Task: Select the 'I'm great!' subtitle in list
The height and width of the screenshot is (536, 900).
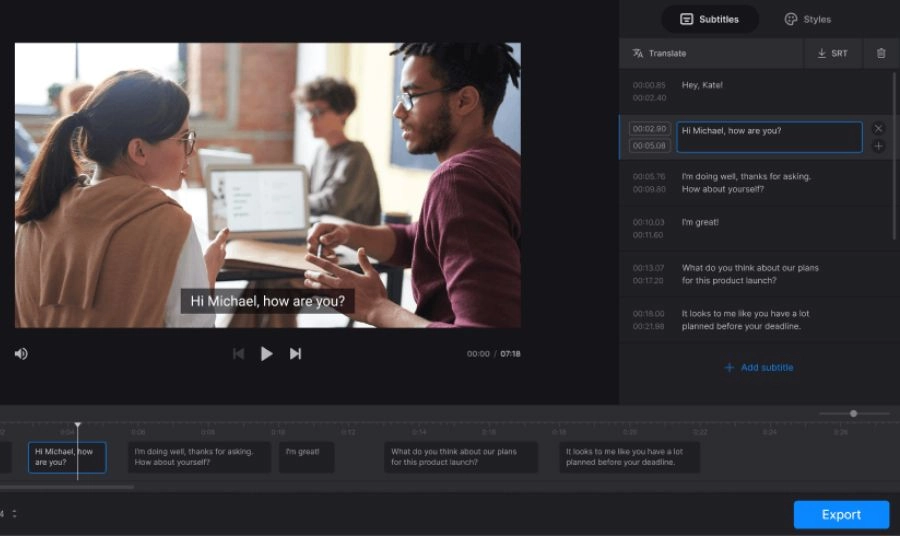Action: pos(755,228)
